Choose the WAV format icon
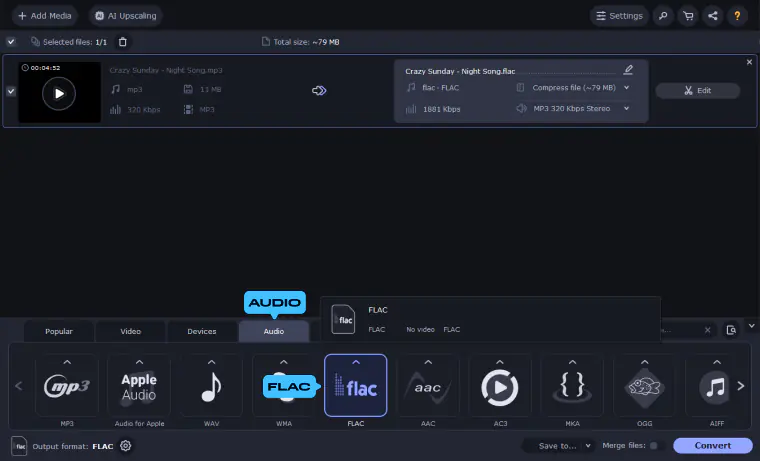Viewport: 760px width, 461px height. pos(211,387)
